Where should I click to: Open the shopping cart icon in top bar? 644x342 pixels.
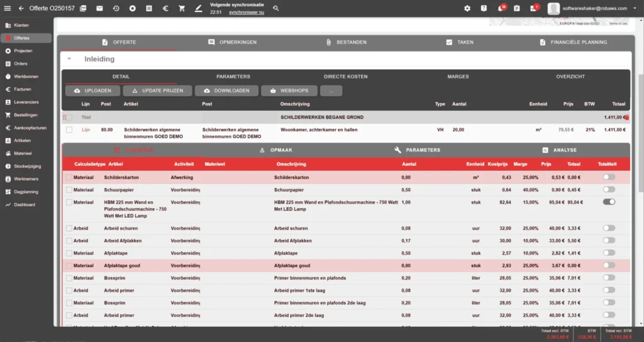point(182,8)
